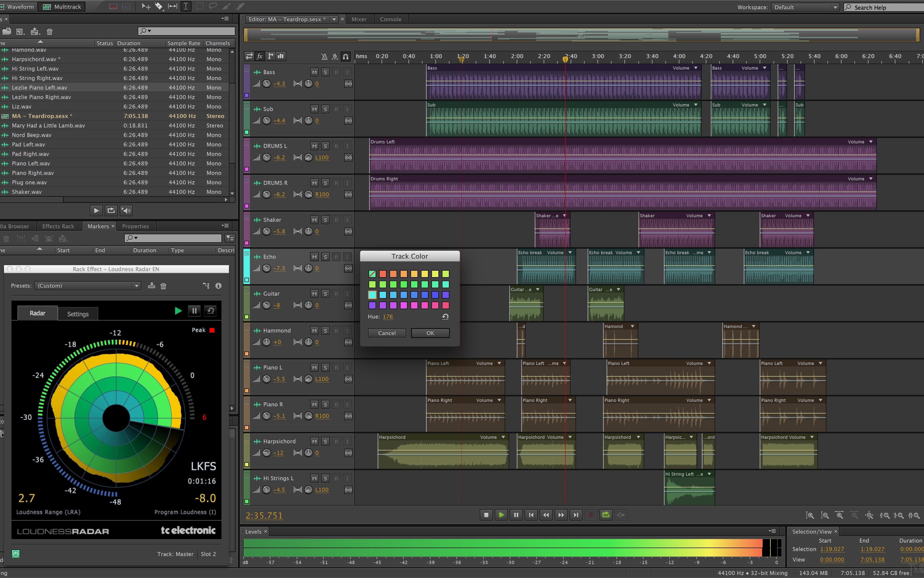This screenshot has height=578, width=924.
Task: Solo the Echo track
Action: [x=325, y=256]
